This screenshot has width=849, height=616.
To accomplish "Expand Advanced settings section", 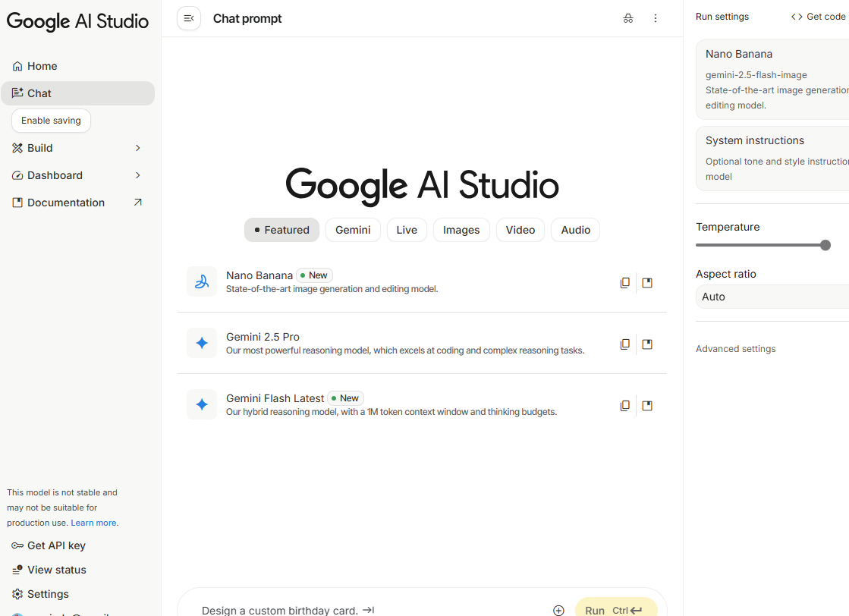I will (x=736, y=349).
